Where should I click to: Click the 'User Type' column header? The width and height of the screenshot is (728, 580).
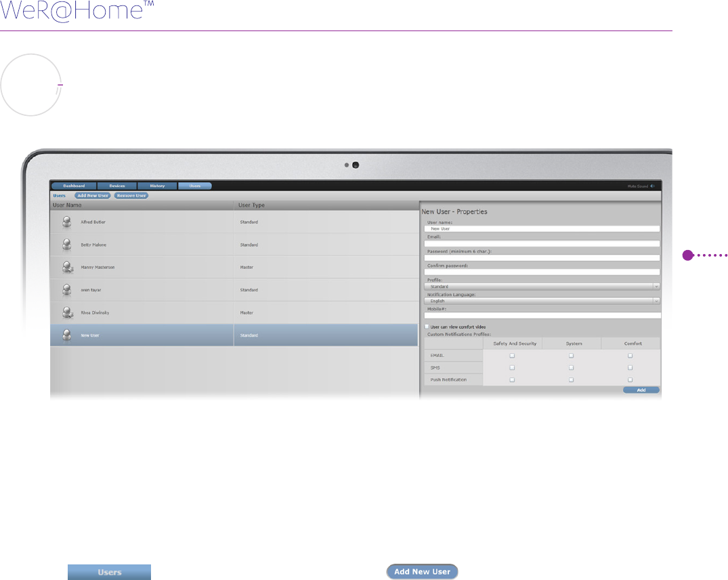(x=251, y=205)
